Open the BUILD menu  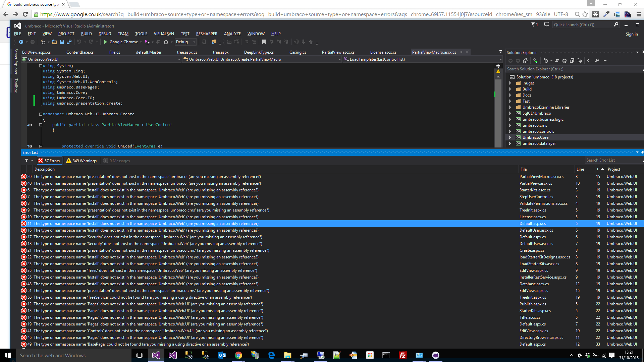click(x=86, y=34)
